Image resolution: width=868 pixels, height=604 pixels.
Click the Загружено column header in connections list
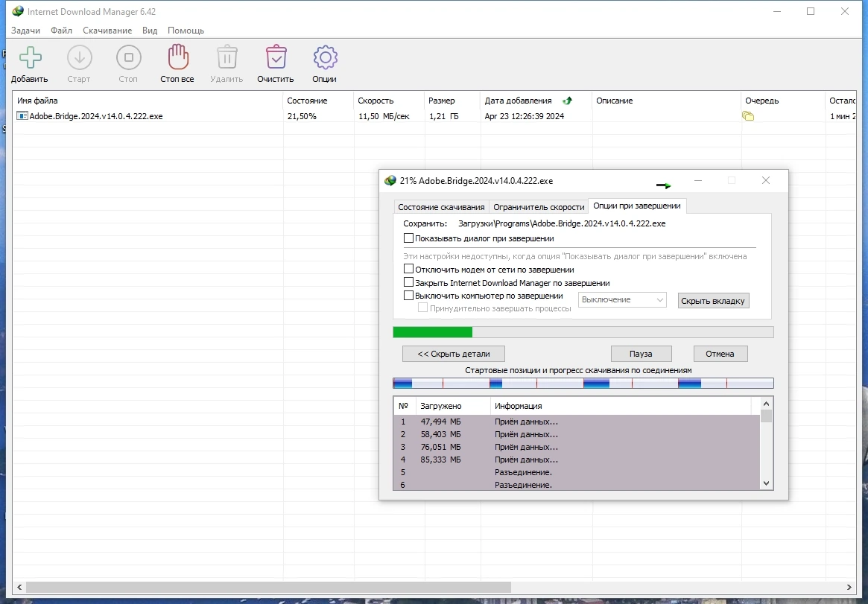(453, 406)
